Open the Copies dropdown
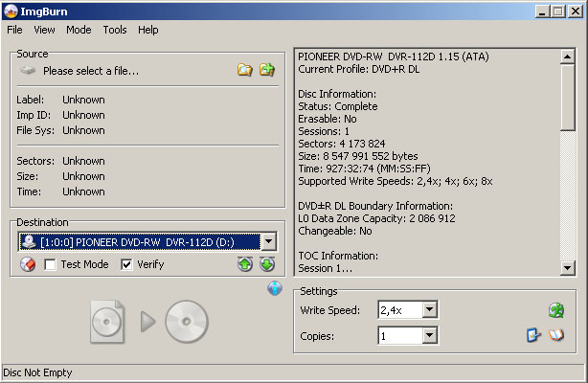This screenshot has height=383, width=588. [430, 335]
